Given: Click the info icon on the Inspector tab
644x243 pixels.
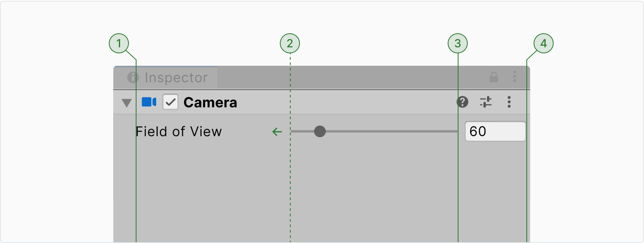Looking at the screenshot, I should click(133, 77).
